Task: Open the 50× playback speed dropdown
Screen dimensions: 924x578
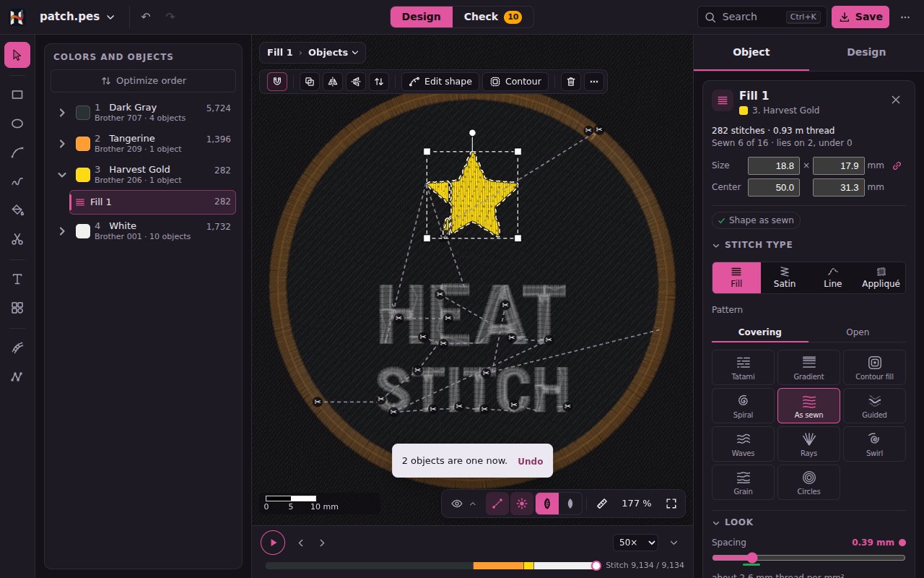Action: coord(635,543)
